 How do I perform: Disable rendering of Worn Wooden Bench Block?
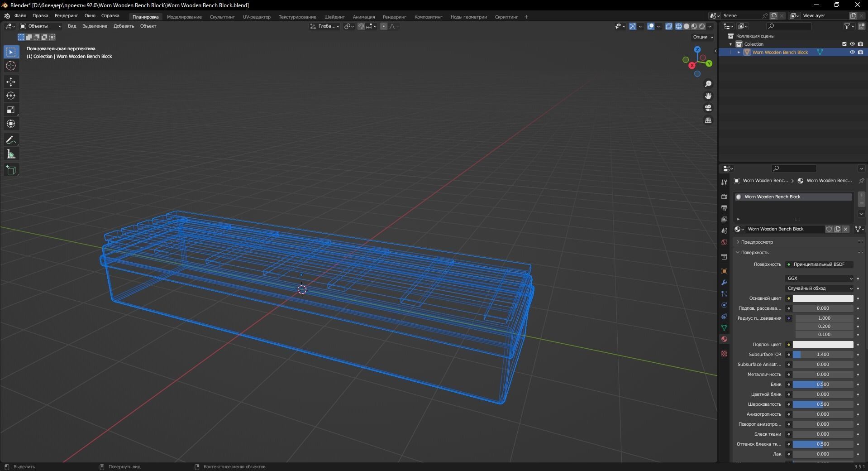[860, 52]
